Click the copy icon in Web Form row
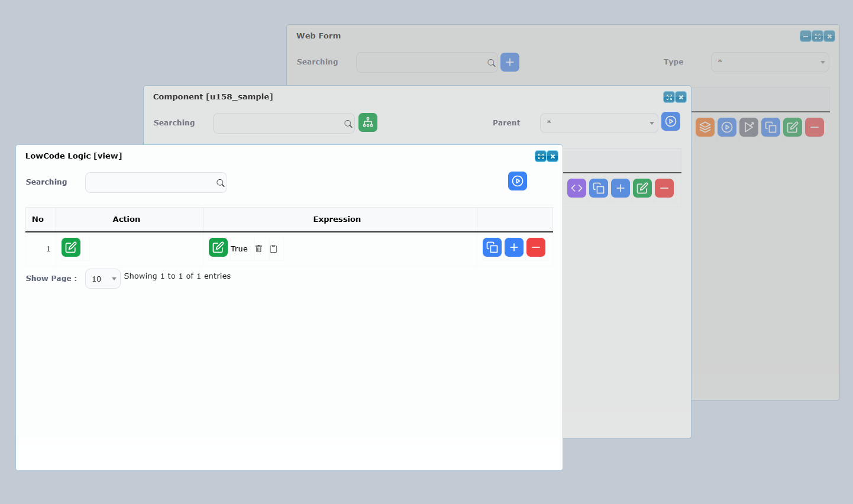The image size is (853, 504). [x=771, y=127]
